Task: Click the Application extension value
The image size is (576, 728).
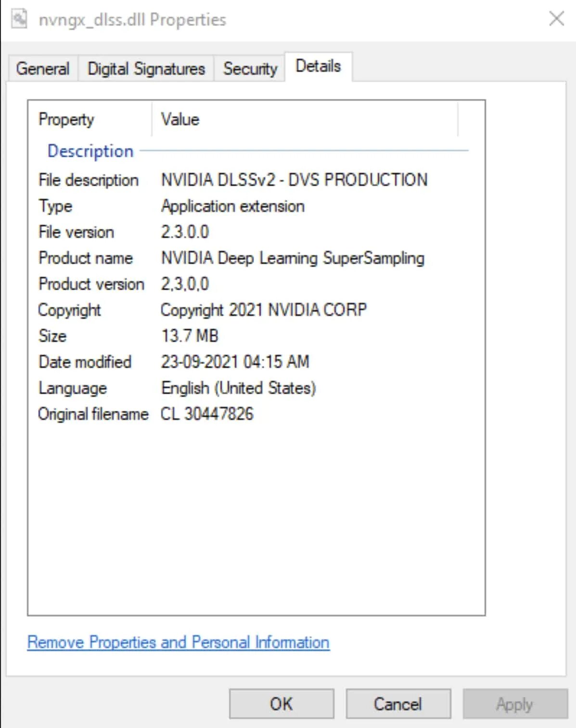Action: coord(232,206)
